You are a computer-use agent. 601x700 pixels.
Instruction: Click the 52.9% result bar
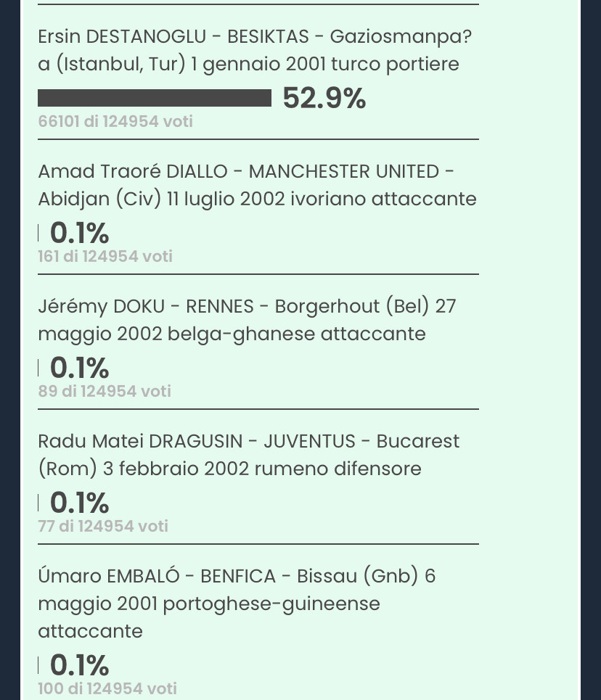[x=155, y=98]
